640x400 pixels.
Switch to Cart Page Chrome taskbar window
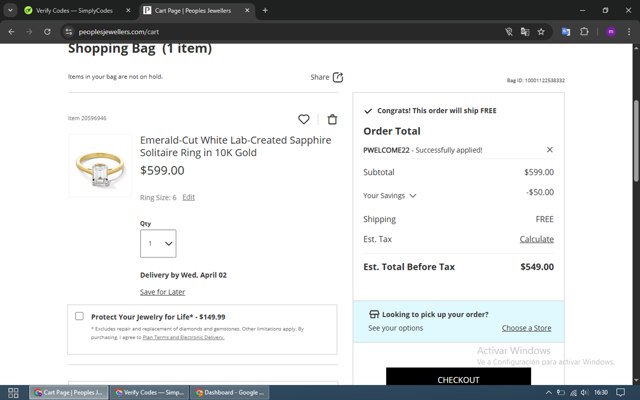coord(69,393)
